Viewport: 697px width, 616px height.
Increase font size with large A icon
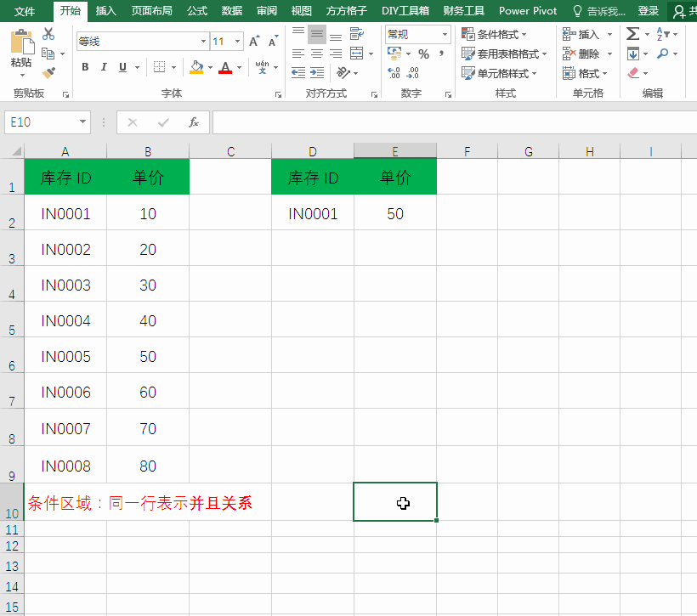(x=254, y=42)
